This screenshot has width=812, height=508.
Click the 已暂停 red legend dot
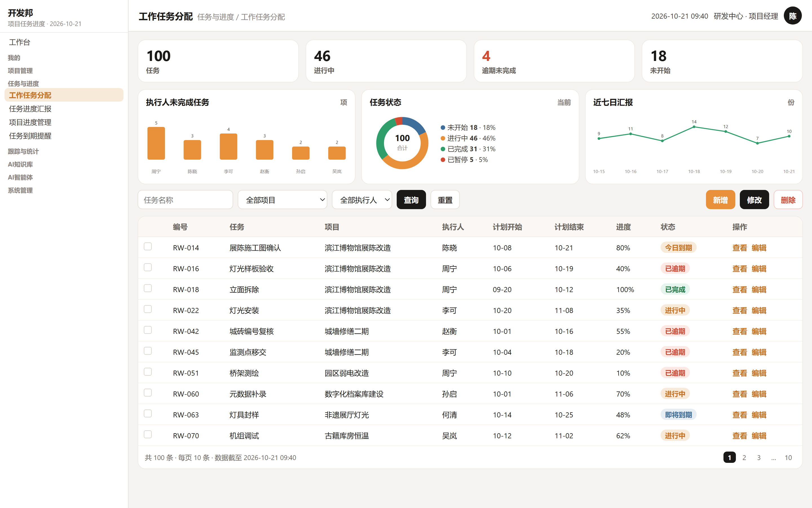tap(443, 160)
